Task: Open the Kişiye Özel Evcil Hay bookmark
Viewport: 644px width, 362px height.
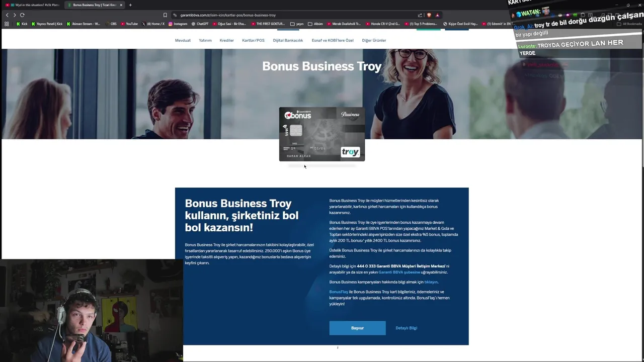Action: 460,24
